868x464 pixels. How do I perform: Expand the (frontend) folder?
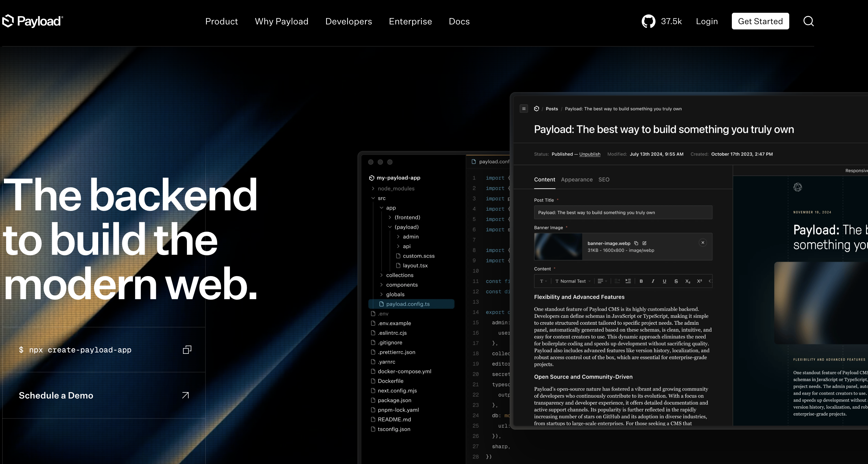(390, 217)
